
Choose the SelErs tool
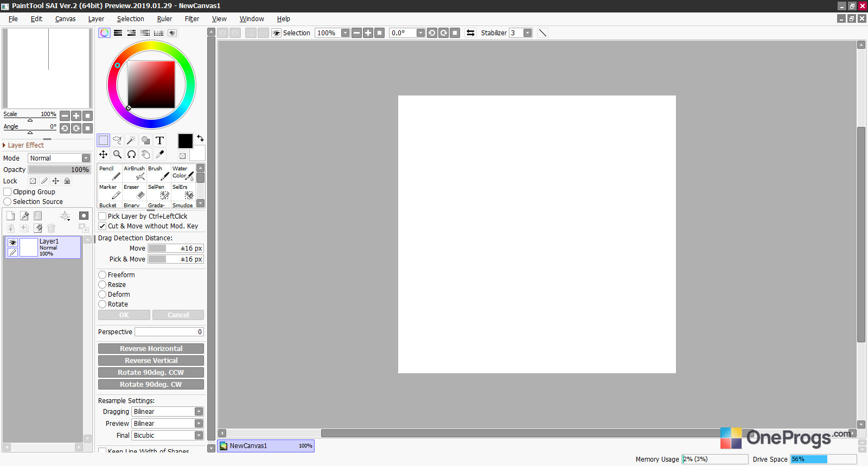pos(183,191)
